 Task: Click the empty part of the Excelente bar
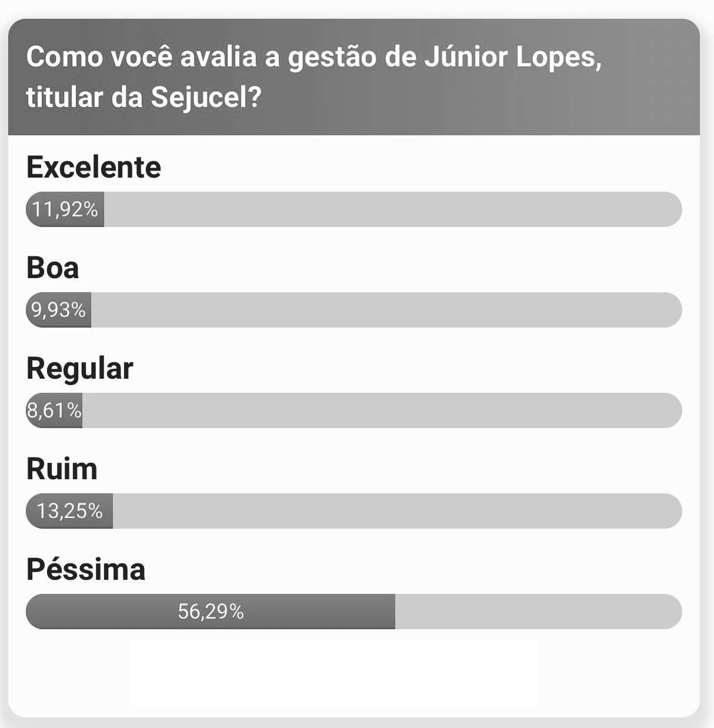click(x=393, y=209)
